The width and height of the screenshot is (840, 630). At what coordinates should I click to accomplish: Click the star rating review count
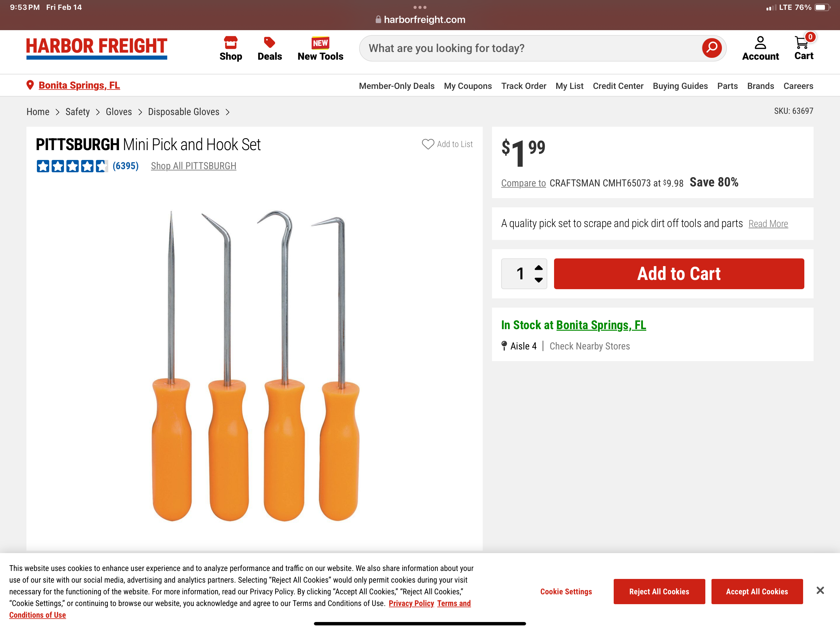[126, 166]
